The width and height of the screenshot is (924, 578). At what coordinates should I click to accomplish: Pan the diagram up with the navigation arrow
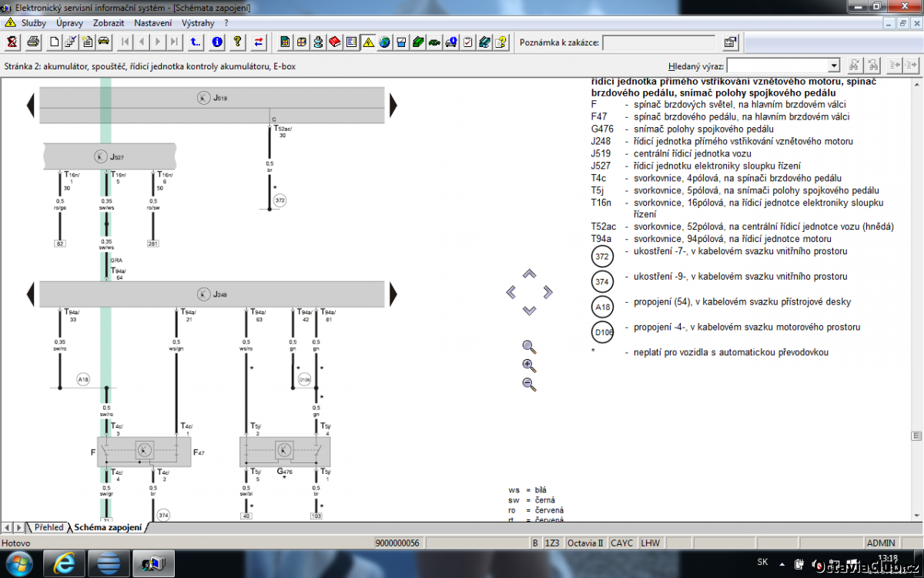pos(529,274)
